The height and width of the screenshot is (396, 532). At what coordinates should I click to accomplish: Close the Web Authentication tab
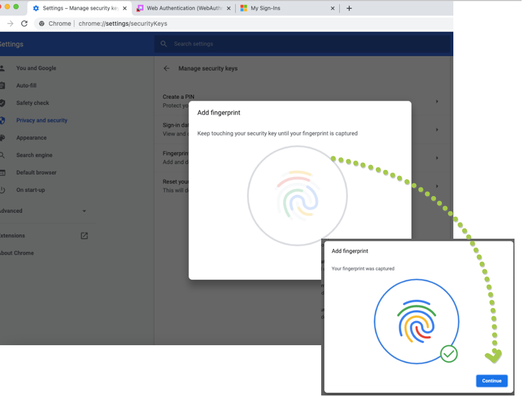229,8
